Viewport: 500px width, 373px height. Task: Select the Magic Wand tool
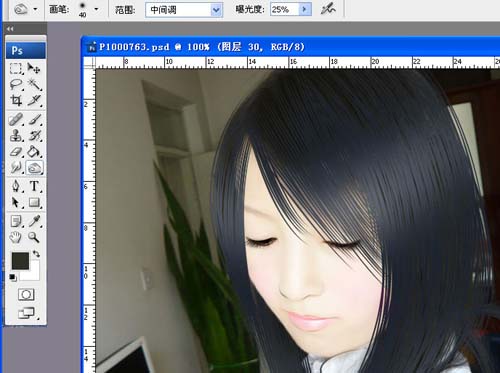pyautogui.click(x=34, y=84)
